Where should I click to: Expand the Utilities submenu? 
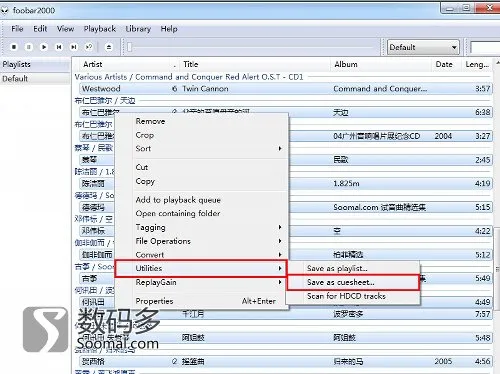(201, 268)
